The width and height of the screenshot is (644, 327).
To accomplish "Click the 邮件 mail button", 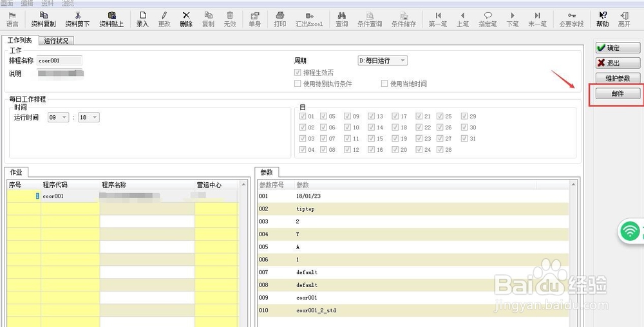I will pos(618,93).
